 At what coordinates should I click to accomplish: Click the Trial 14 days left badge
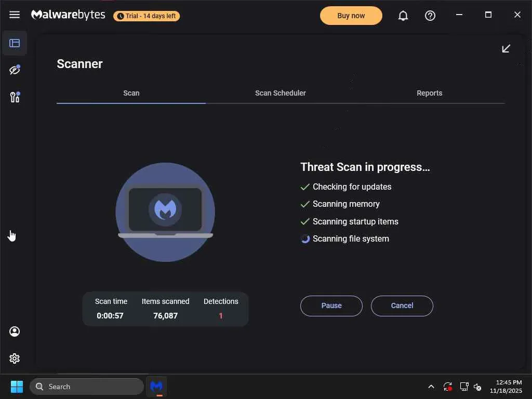click(147, 16)
